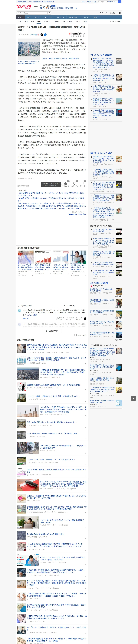Share article on X icon under headline
Screen dimensions: 138x644
(42, 35)
